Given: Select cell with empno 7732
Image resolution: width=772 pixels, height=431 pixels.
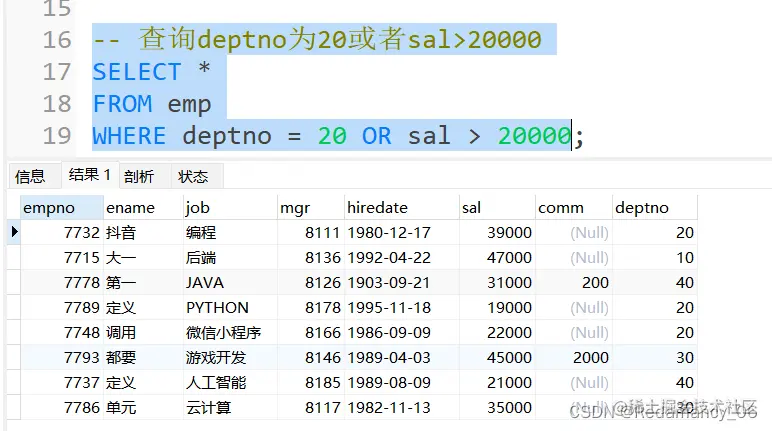Looking at the screenshot, I should (62, 232).
